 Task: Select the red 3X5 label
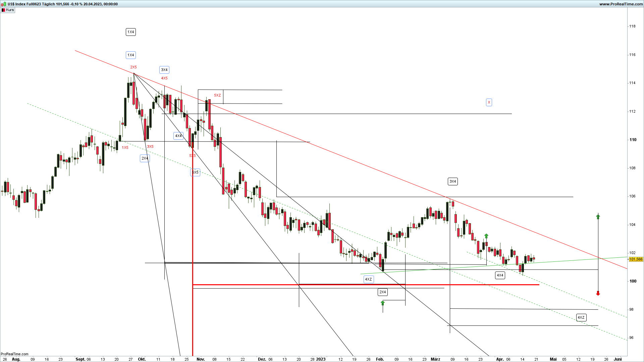tap(150, 147)
